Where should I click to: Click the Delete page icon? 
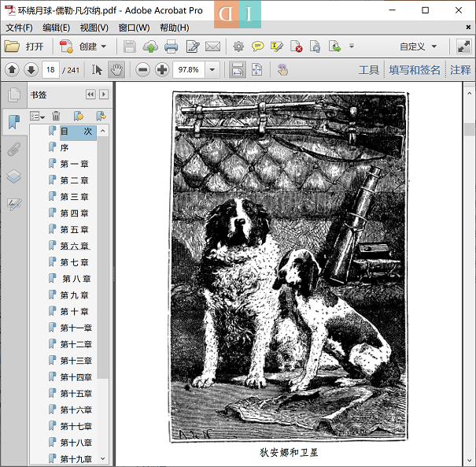(x=296, y=46)
